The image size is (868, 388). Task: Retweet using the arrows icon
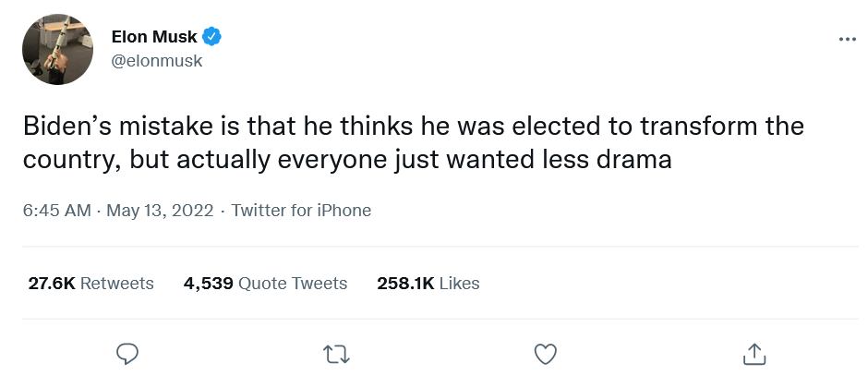pos(336,353)
